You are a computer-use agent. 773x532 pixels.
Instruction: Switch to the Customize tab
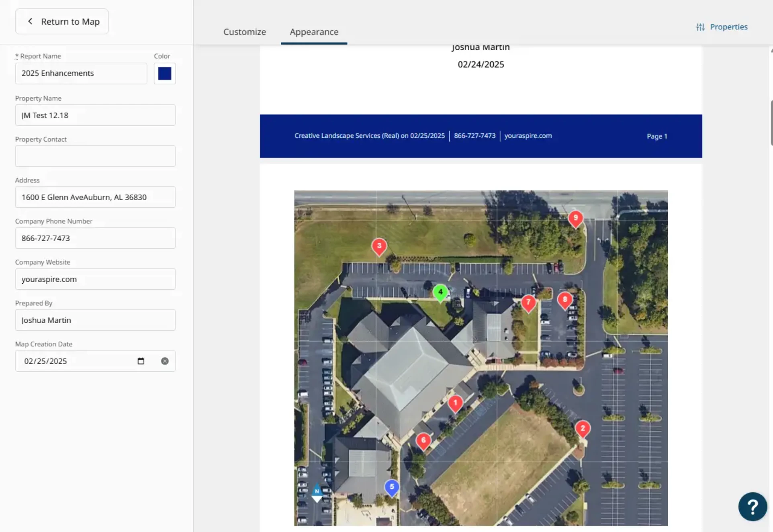244,32
